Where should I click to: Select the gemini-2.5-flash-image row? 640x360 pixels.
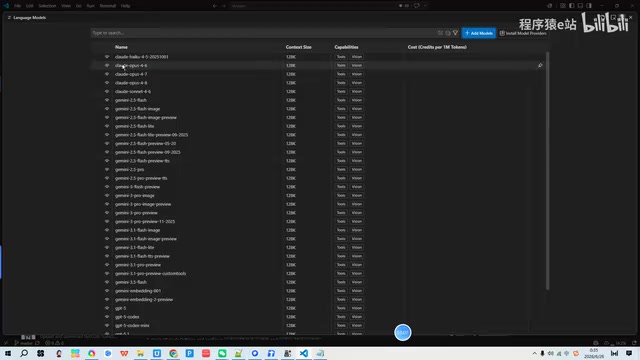pyautogui.click(x=318, y=109)
